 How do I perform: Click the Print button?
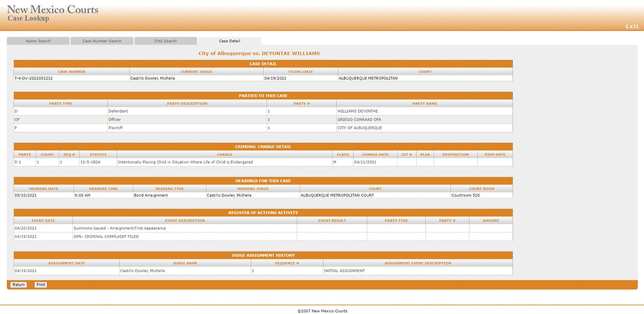41,285
